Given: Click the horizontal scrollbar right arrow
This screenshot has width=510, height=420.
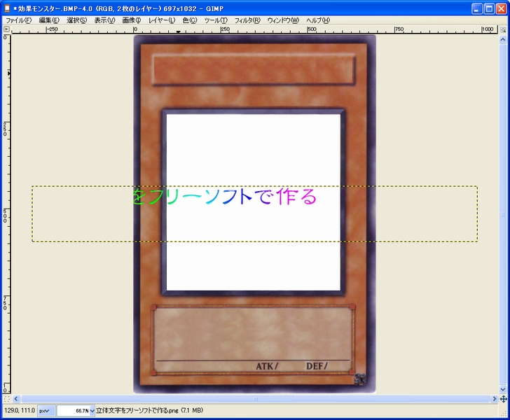Looking at the screenshot, I should click(492, 398).
